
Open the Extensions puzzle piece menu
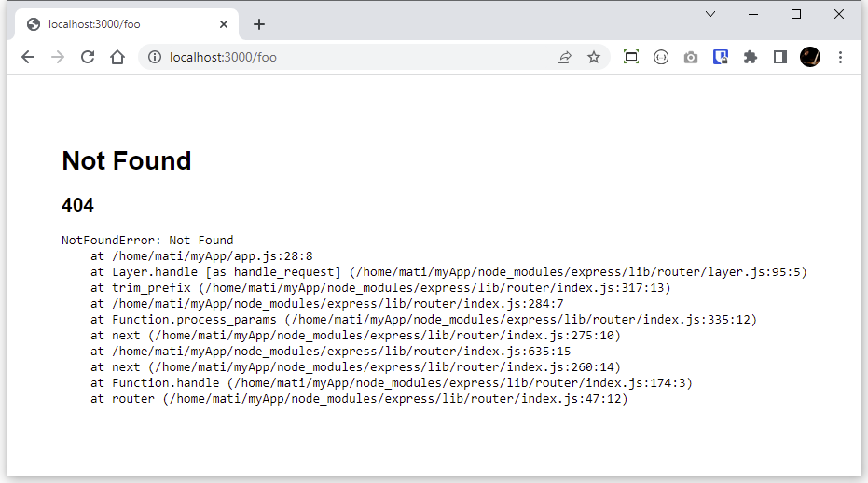tap(751, 57)
